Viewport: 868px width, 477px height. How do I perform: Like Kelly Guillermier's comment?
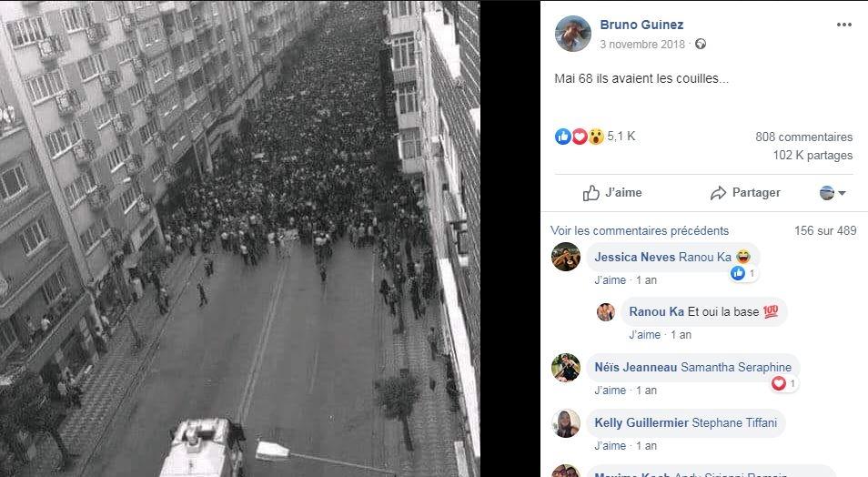[610, 445]
